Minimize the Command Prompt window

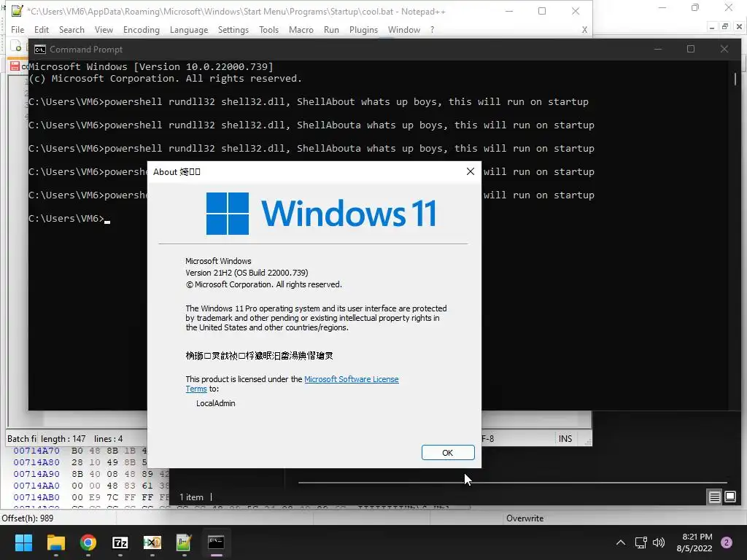pyautogui.click(x=658, y=49)
